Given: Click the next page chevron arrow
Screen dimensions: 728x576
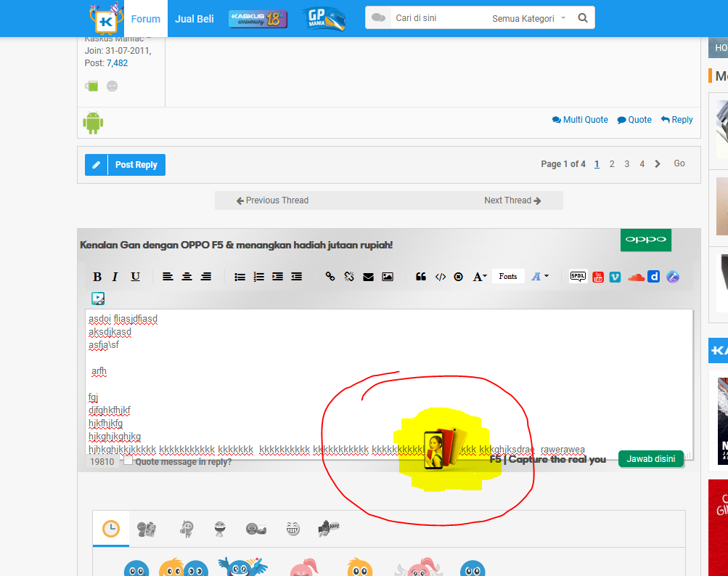Looking at the screenshot, I should (x=658, y=164).
